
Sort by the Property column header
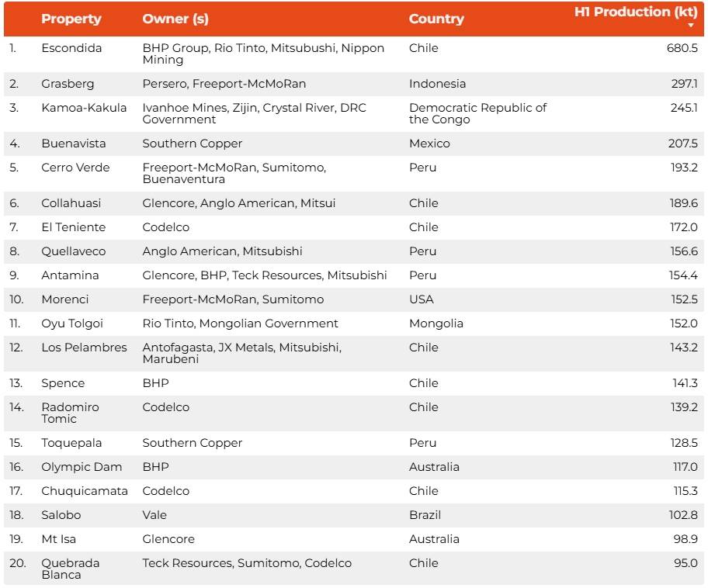coord(71,19)
